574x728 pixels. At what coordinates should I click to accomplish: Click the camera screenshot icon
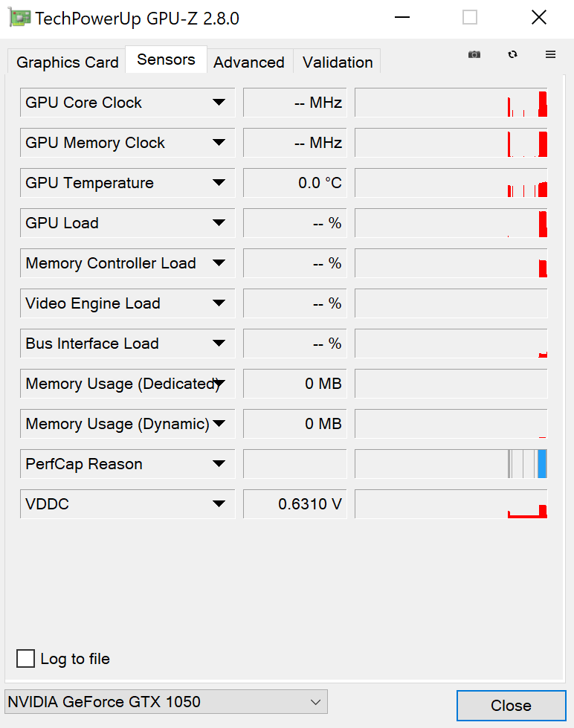(474, 54)
